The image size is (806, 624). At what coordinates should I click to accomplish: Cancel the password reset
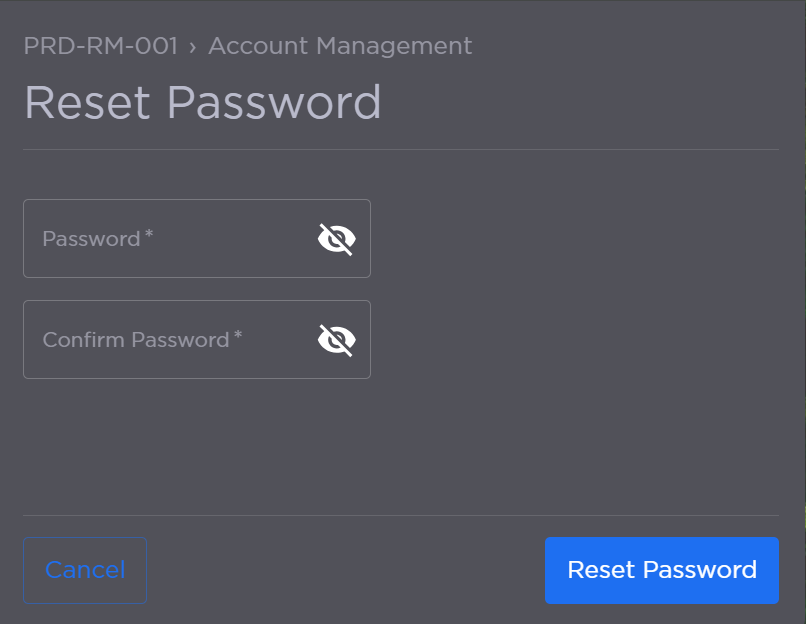[85, 570]
